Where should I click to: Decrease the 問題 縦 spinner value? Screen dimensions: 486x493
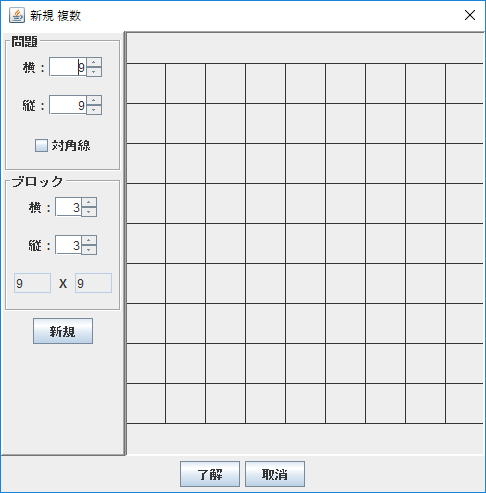pyautogui.click(x=94, y=110)
